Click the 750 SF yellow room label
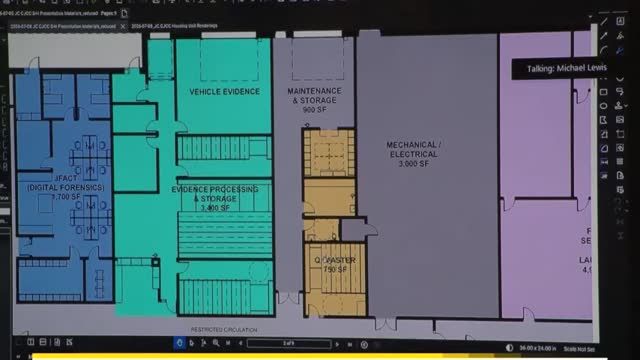Screen dimensions: 640x360 (x=335, y=269)
